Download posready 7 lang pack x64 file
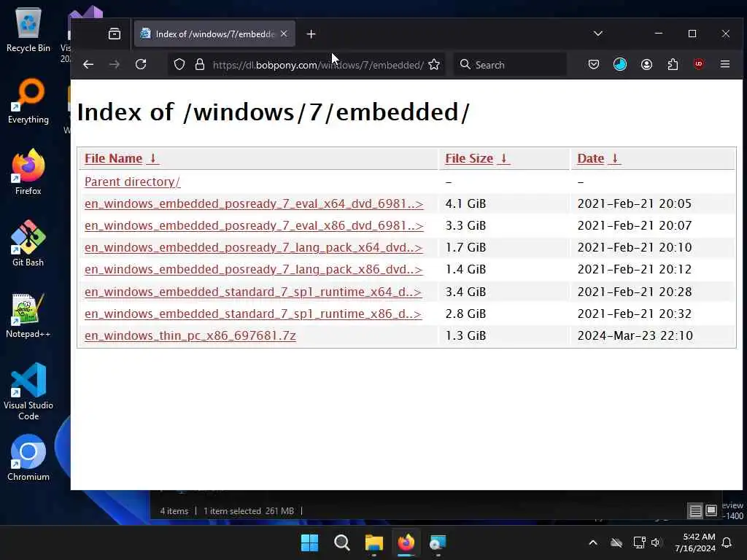 click(253, 248)
